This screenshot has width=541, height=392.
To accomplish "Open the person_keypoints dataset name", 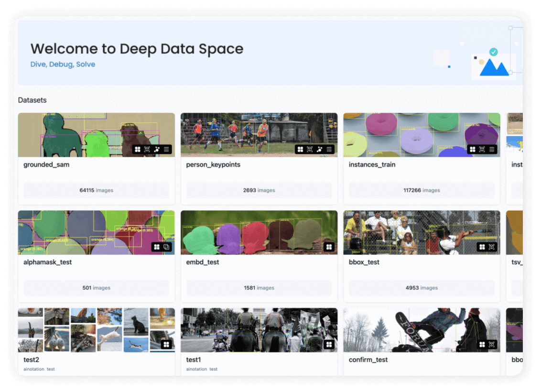I will pyautogui.click(x=213, y=164).
